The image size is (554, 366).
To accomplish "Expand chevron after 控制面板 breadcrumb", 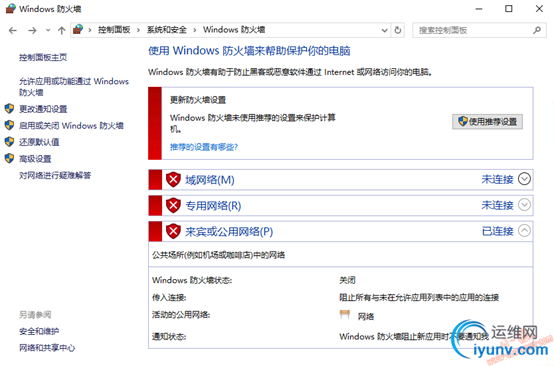I will coord(138,30).
